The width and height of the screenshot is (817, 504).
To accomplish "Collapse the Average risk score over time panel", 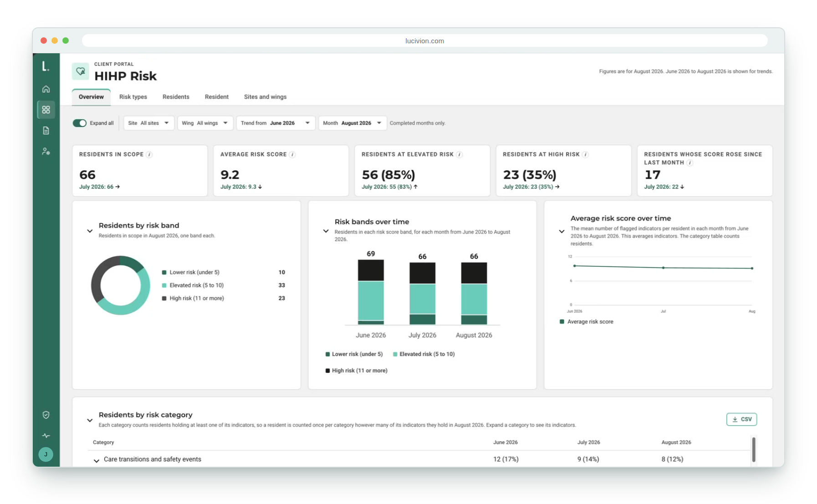I will 562,231.
